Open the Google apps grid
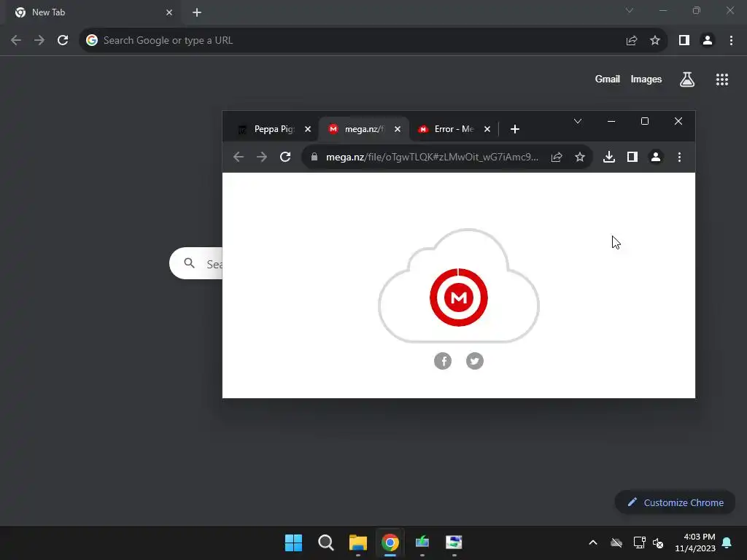 (721, 79)
